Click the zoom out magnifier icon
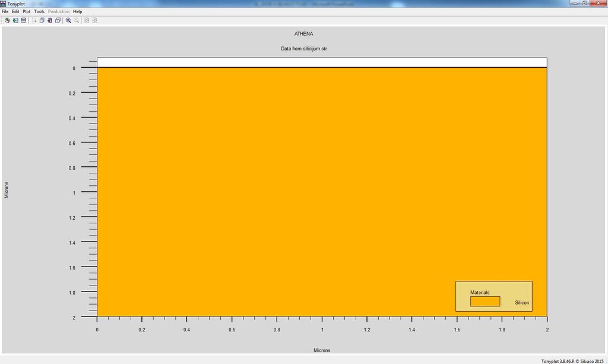Image resolution: width=608 pixels, height=364 pixels. (77, 20)
